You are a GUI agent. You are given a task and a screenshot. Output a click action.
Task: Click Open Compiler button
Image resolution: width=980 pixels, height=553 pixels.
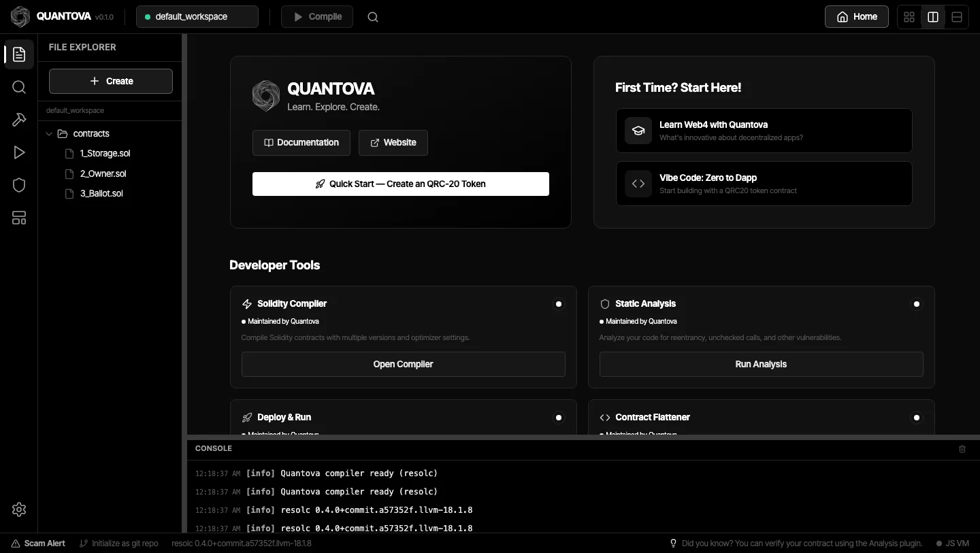tap(404, 364)
